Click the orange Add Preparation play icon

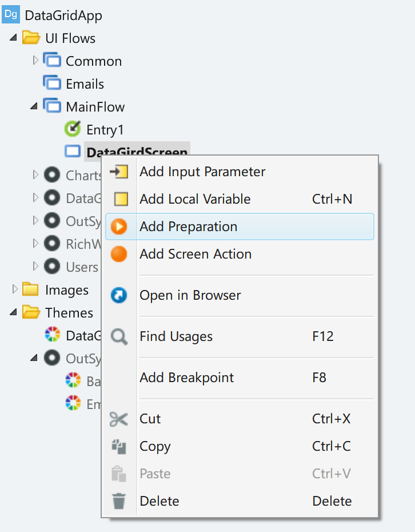click(x=119, y=227)
